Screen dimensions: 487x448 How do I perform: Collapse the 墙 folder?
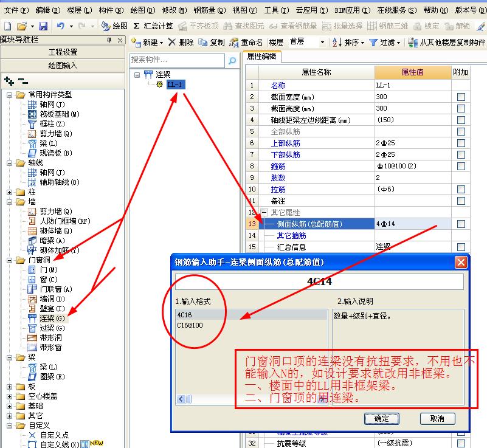[x=10, y=202]
